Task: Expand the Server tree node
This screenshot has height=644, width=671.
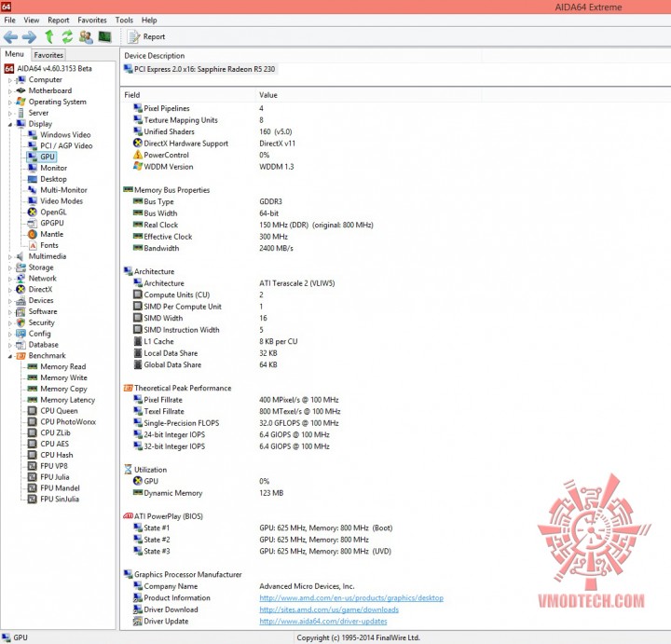Action: 10,114
